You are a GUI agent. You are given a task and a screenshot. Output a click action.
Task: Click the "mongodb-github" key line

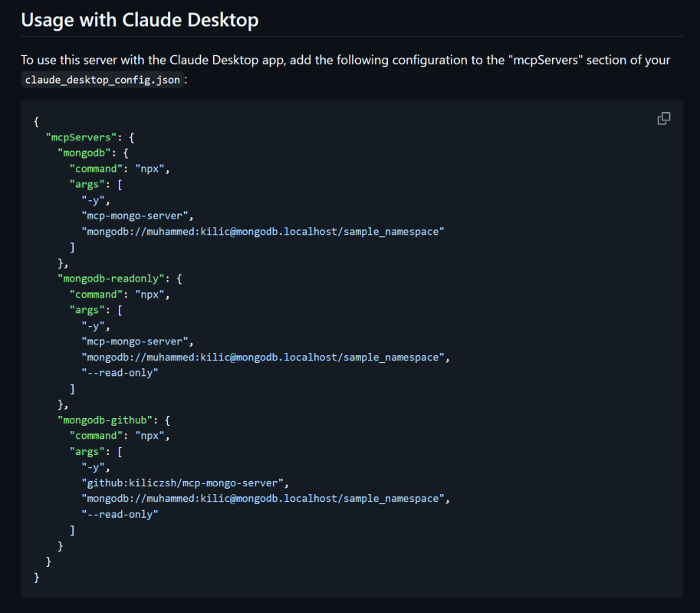[113, 420]
